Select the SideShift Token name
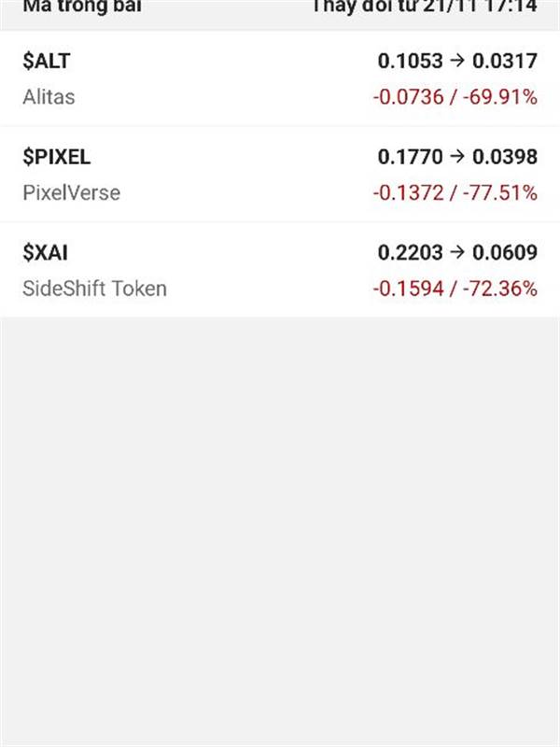This screenshot has width=560, height=747. [x=95, y=289]
